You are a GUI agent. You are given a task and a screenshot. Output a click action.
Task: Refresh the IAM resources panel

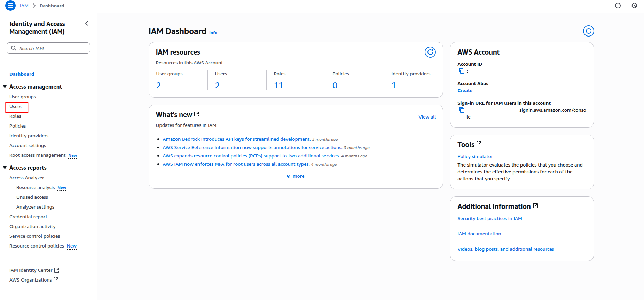(x=430, y=52)
